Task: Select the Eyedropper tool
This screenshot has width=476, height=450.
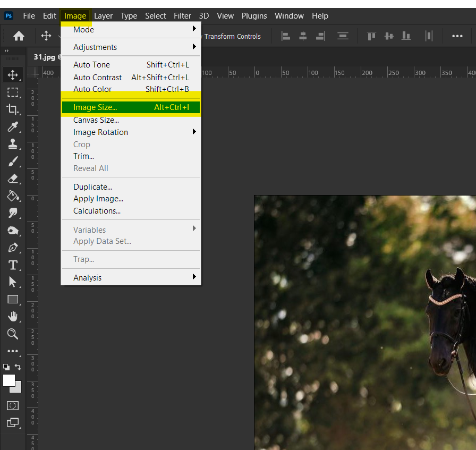Action: [13, 126]
